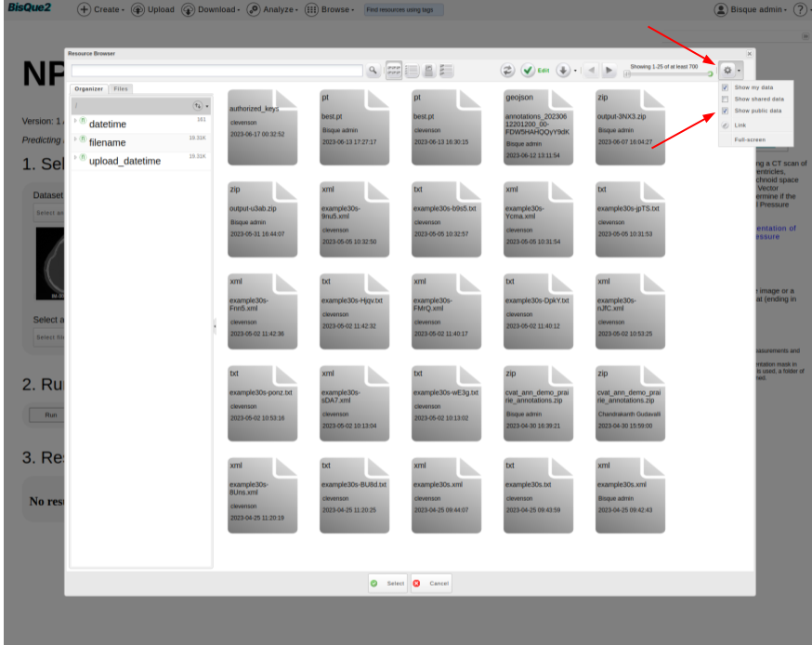Expand the upload_datetime tree node

tap(75, 158)
